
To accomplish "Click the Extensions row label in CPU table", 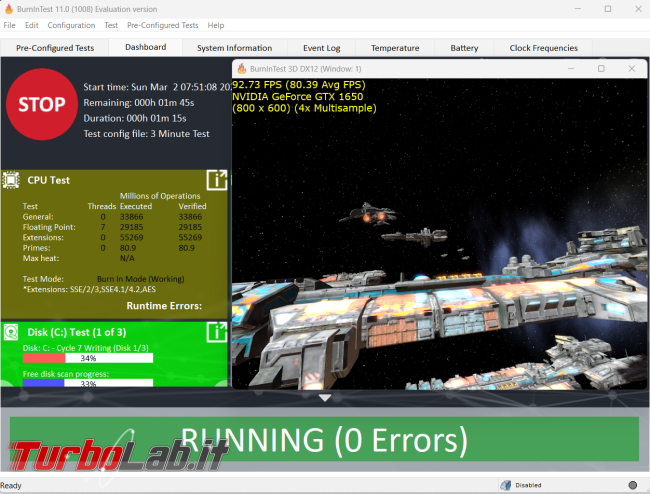I will [43, 237].
